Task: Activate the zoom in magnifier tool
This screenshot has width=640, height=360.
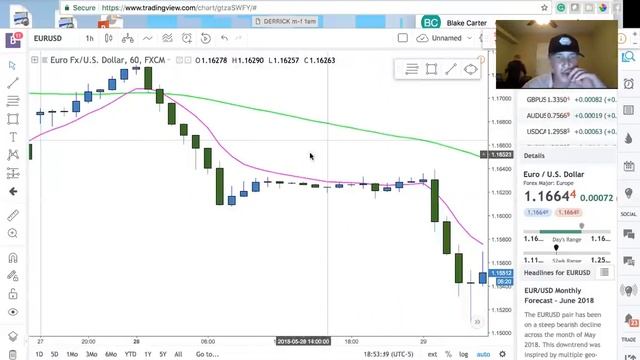Action: pyautogui.click(x=13, y=233)
